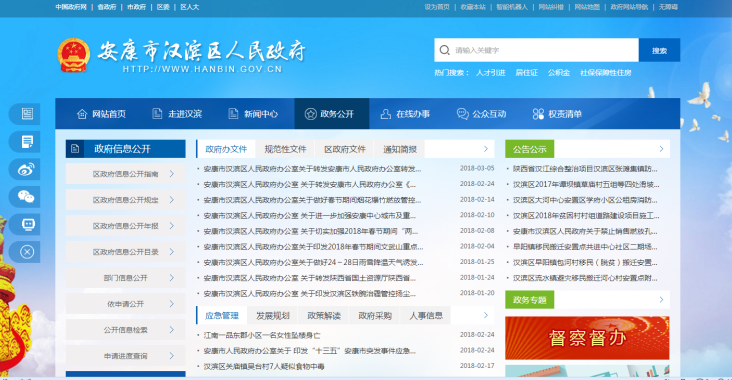Open news item 江南一品东郡小区一名女性坠楼身亡
Screen dimensions: 732x380
point(261,335)
